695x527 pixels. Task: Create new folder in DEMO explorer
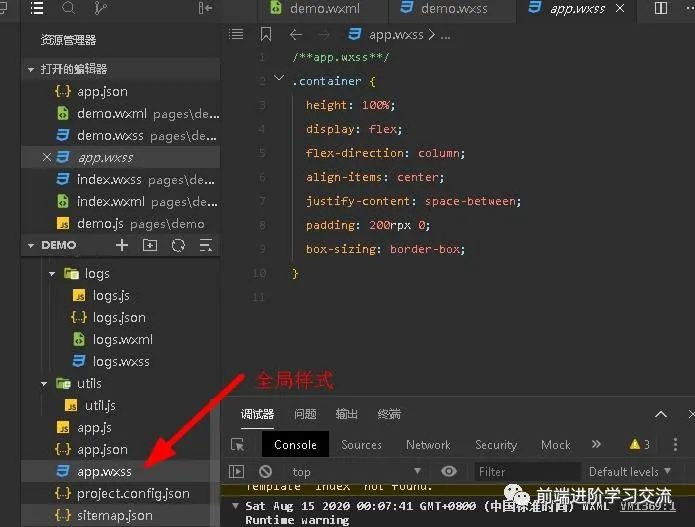[150, 245]
